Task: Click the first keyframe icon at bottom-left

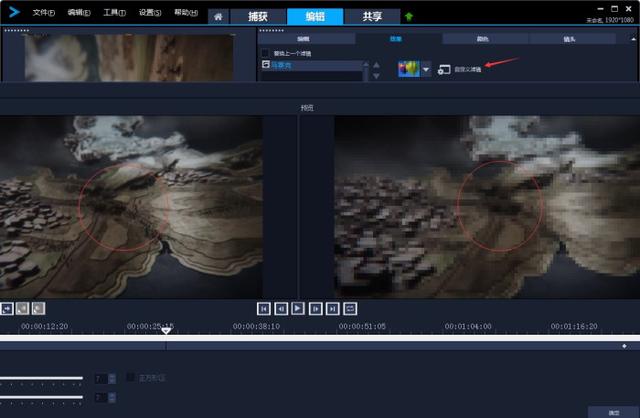Action: click(7, 309)
